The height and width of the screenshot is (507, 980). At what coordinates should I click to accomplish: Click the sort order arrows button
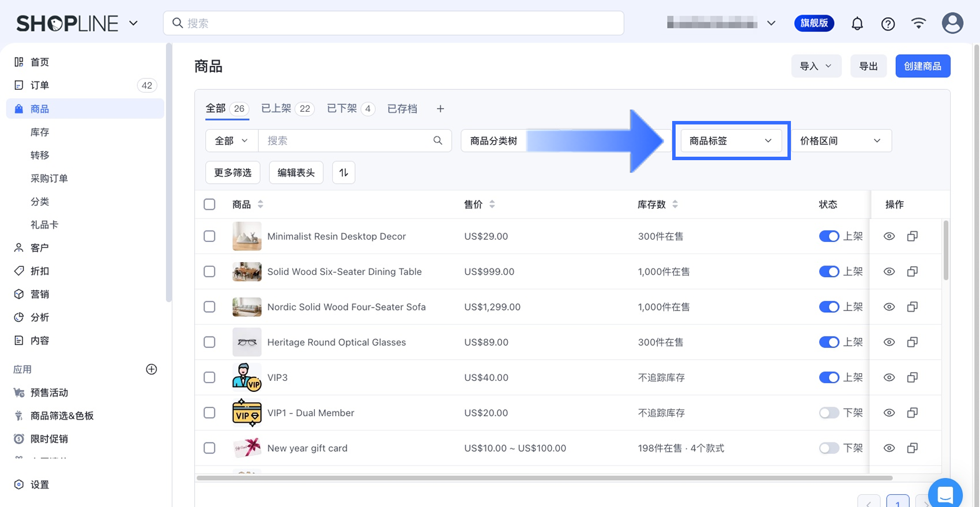tap(344, 173)
